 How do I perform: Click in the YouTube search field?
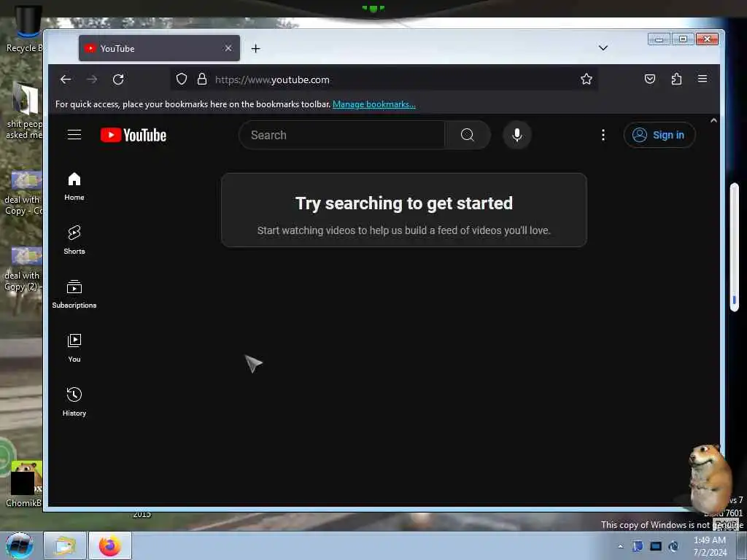click(341, 135)
